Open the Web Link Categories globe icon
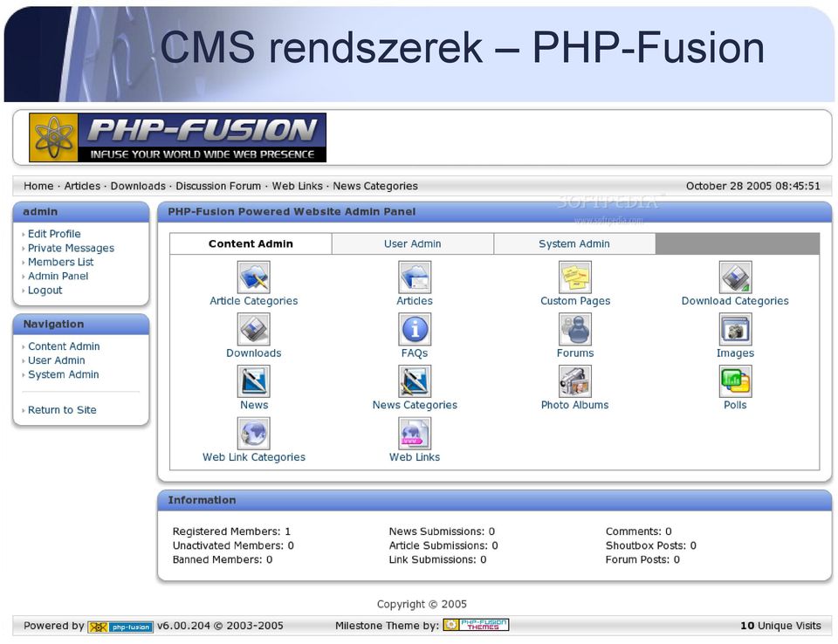Screen dimensions: 838x644 254,433
